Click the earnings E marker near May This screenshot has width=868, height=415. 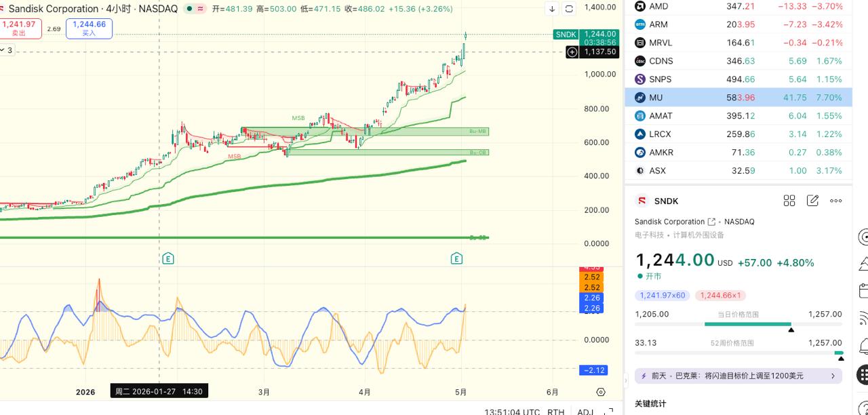457,258
